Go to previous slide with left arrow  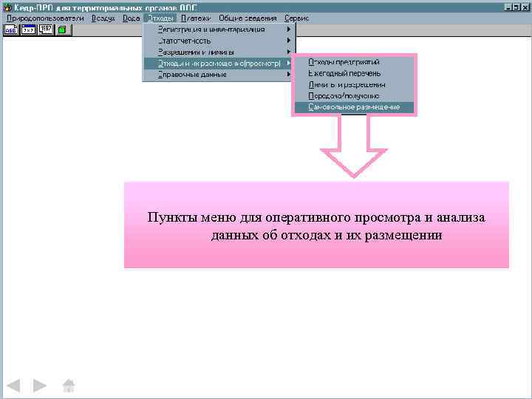13,386
